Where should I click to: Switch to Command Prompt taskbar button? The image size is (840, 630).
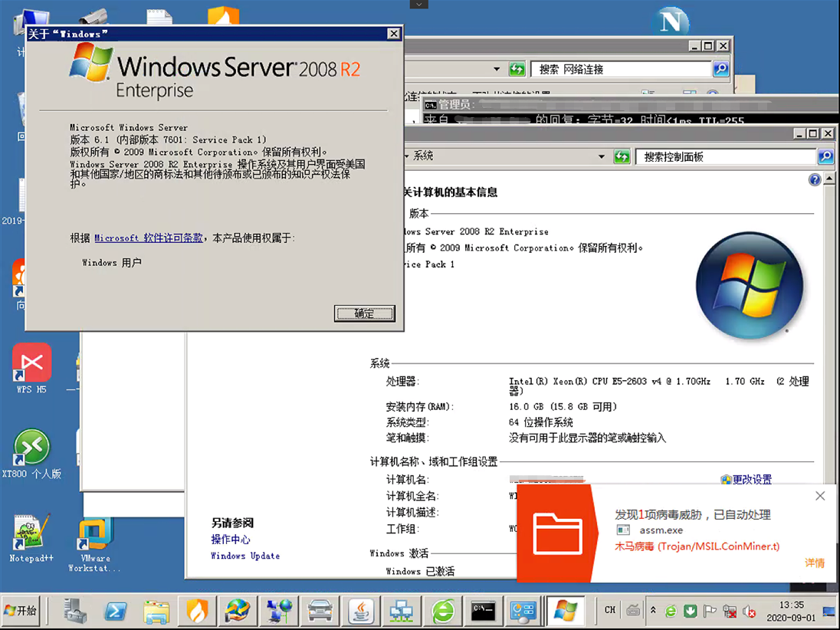(x=483, y=611)
